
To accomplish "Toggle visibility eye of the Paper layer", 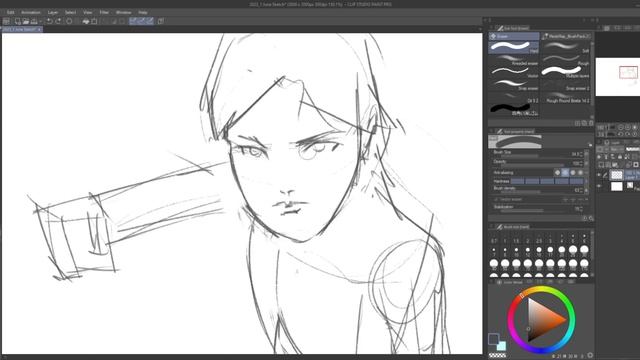I will pyautogui.click(x=599, y=187).
